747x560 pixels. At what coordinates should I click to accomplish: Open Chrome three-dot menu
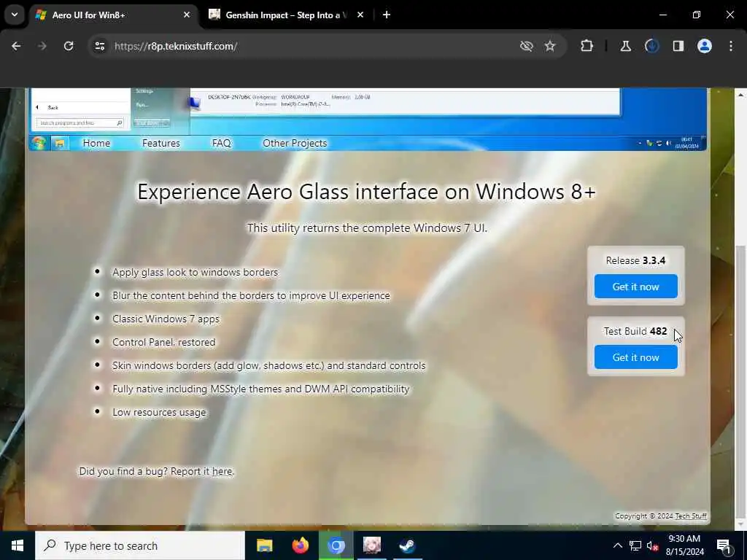pyautogui.click(x=731, y=46)
